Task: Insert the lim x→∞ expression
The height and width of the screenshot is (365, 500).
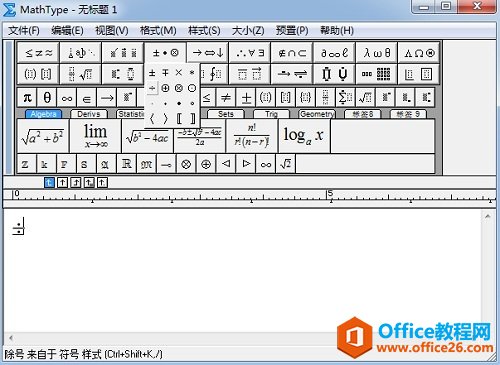Action: (x=95, y=136)
